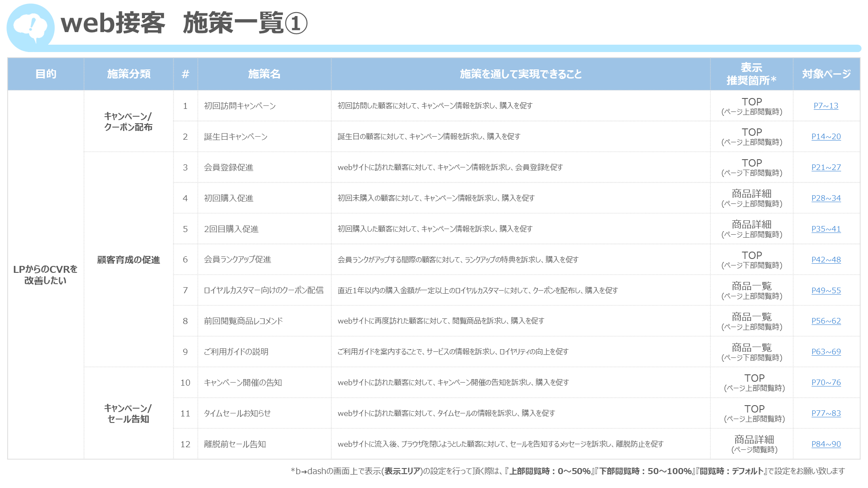The width and height of the screenshot is (868, 488).
Task: Click キャンペーン開催の告知 measure name
Action: click(243, 383)
